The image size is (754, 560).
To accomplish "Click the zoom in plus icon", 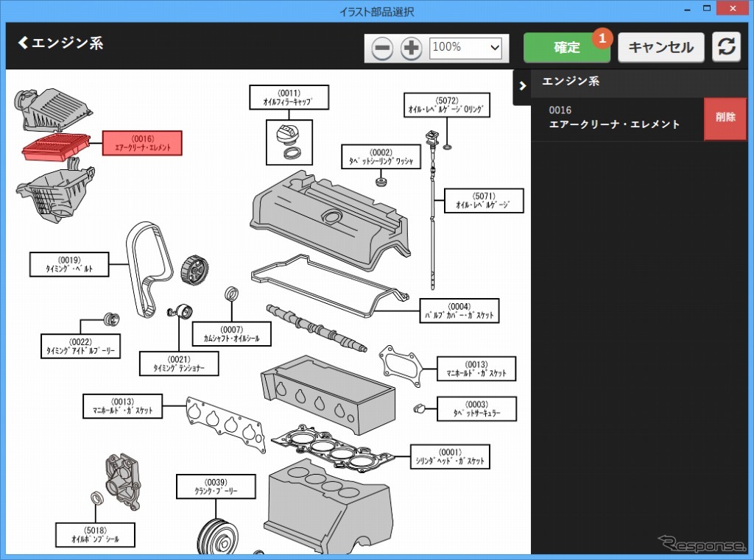I will 411,49.
